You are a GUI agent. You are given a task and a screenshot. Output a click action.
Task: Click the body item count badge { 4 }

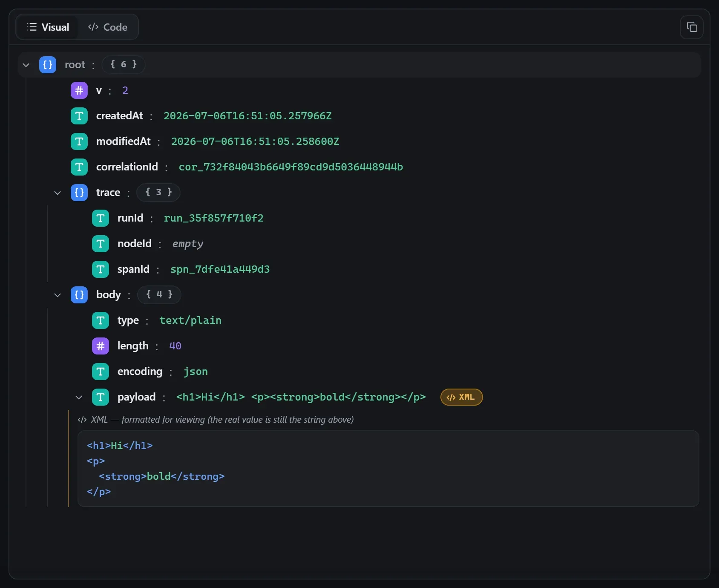coord(159,295)
